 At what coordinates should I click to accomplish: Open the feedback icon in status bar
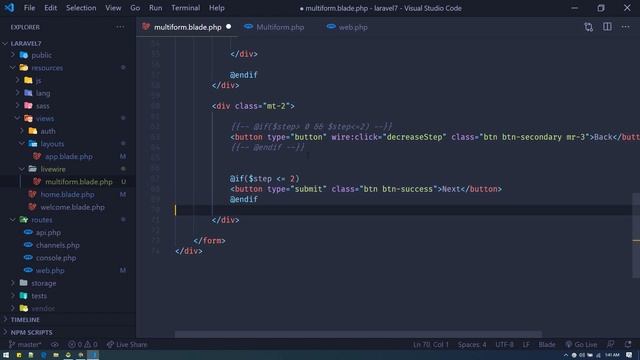(611, 344)
